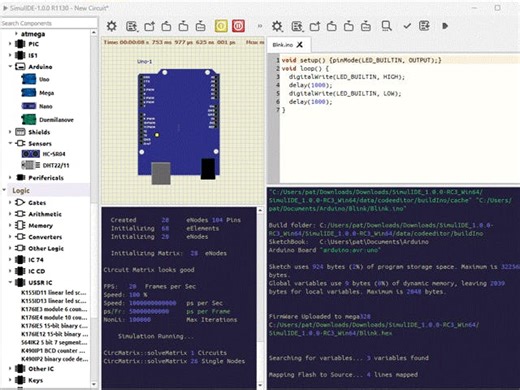This screenshot has height=390, width=520.
Task: Focus the Search Components field
Action: pos(49,23)
